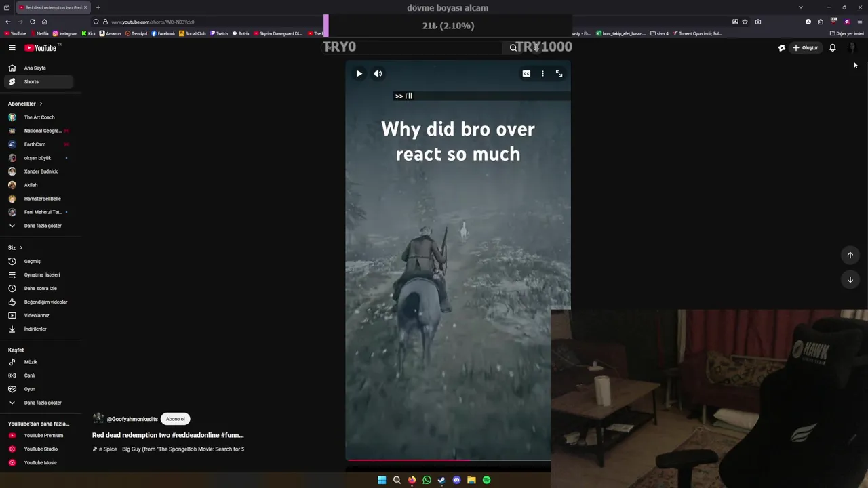This screenshot has width=868, height=488.
Task: Open YouTube Premium link
Action: [x=39, y=436]
